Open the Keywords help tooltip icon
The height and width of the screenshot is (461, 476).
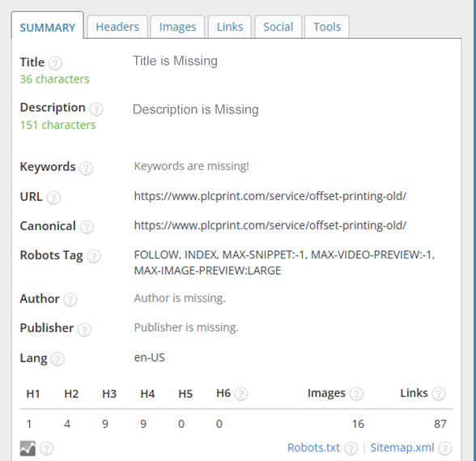pos(86,168)
